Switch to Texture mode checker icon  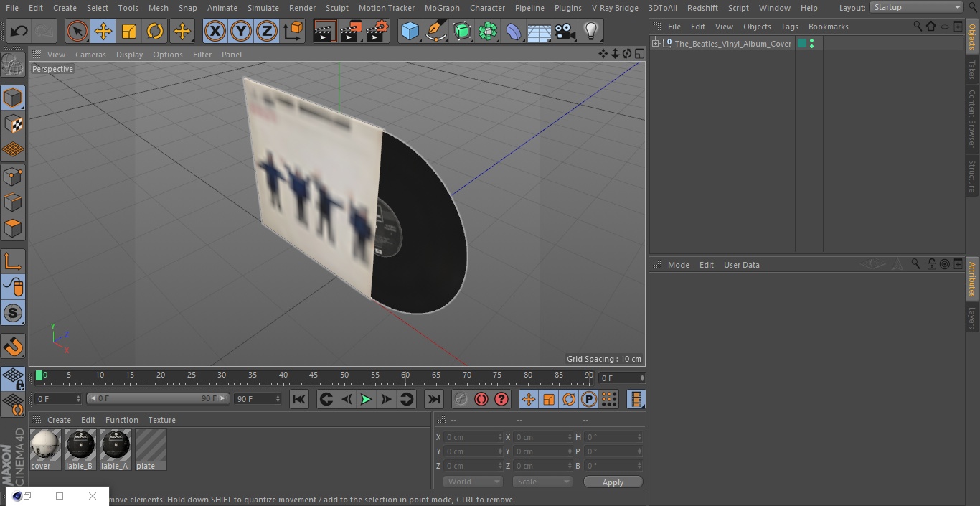pos(13,123)
